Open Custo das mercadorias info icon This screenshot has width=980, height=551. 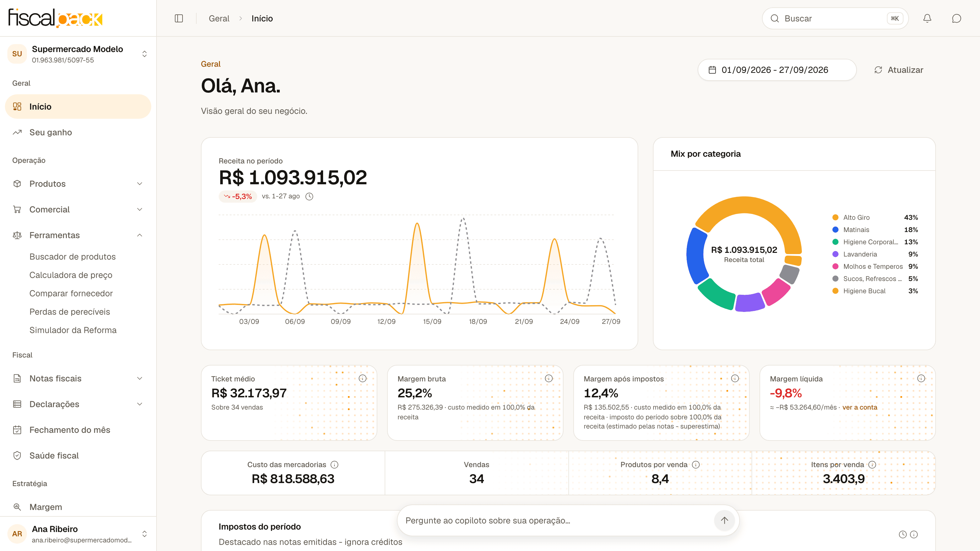coord(334,465)
